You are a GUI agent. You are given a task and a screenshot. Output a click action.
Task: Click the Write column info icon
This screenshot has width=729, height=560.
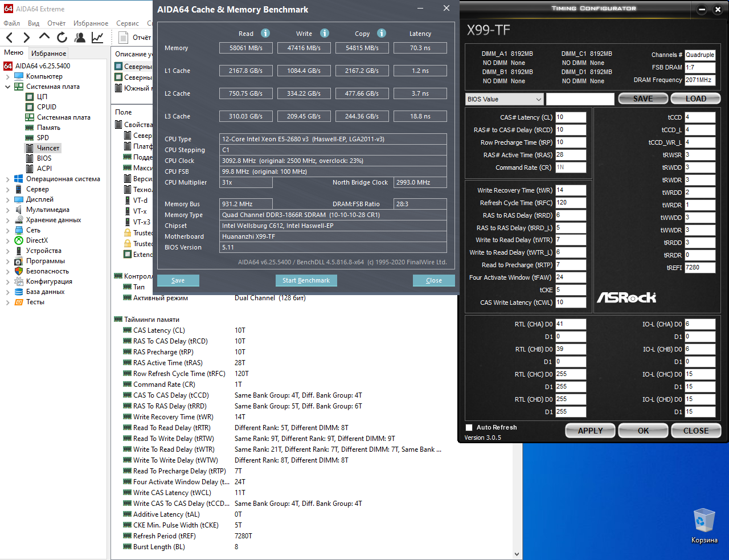click(x=325, y=33)
